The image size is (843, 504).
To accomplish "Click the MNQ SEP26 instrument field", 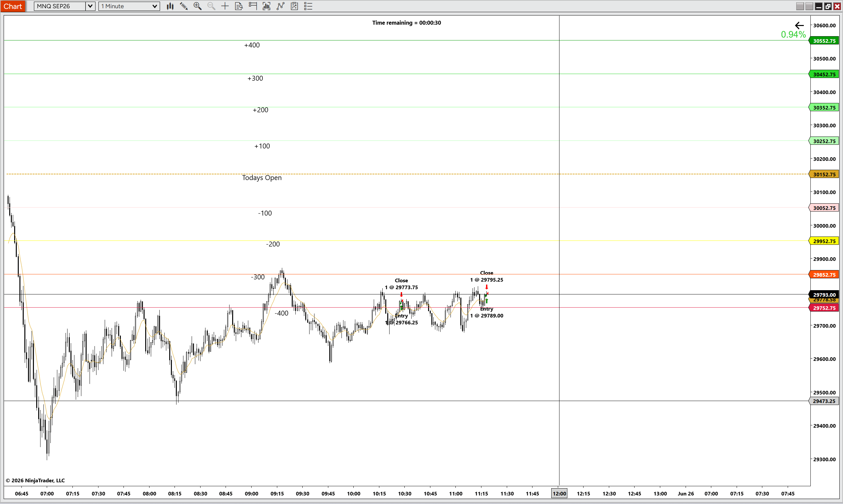I will point(60,6).
